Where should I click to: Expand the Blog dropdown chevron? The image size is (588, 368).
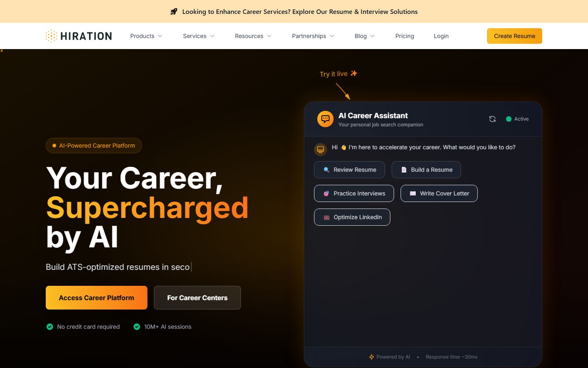pyautogui.click(x=372, y=36)
